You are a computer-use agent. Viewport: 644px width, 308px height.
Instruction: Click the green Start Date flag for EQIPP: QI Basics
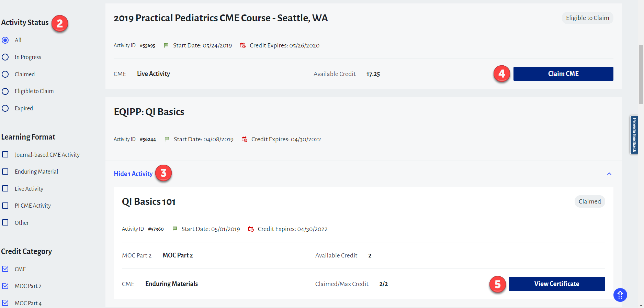point(167,139)
